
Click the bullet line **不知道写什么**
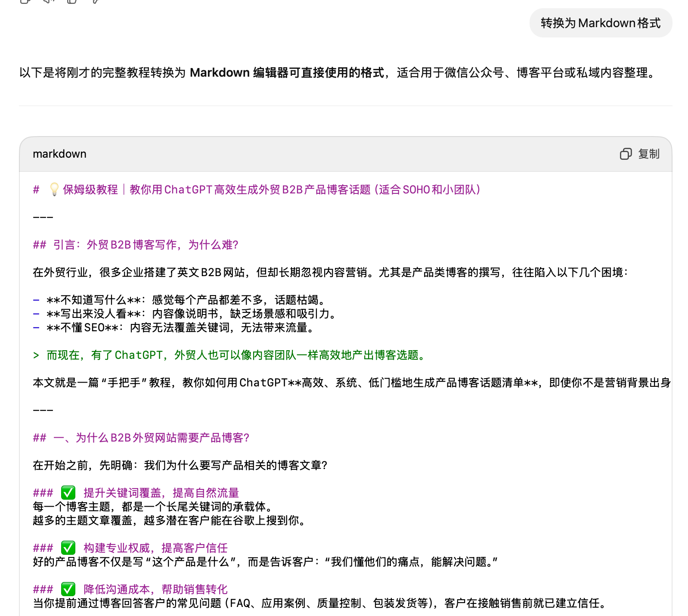click(179, 300)
